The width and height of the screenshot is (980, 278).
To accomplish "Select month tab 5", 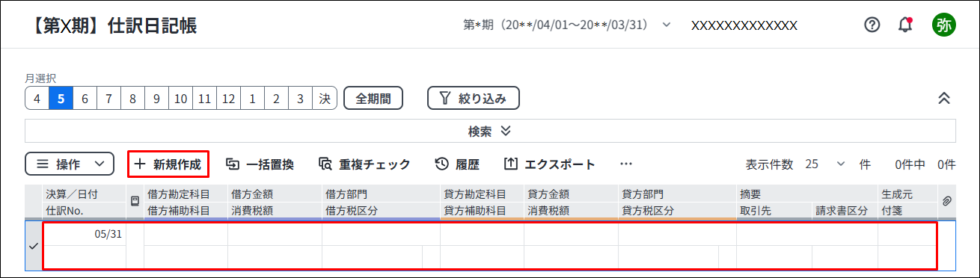I will click(61, 98).
